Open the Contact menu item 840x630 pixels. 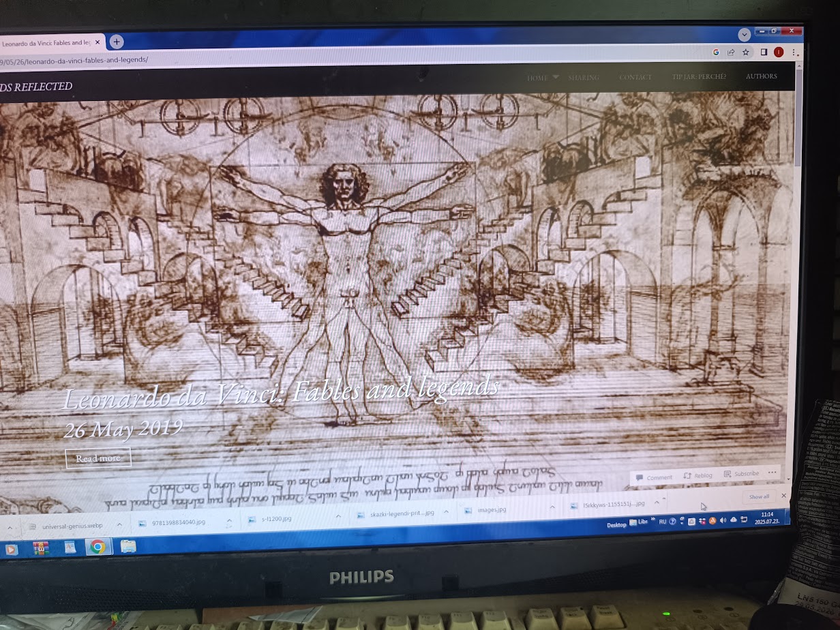click(635, 77)
